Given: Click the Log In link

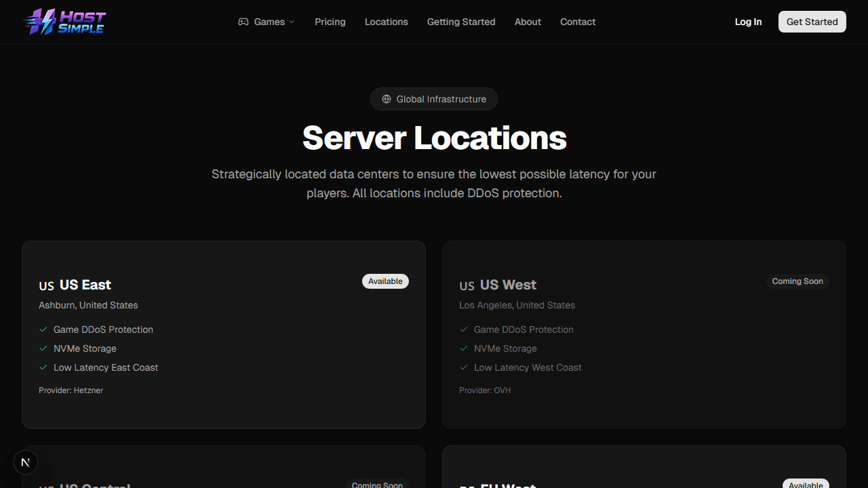Looking at the screenshot, I should click(x=748, y=22).
